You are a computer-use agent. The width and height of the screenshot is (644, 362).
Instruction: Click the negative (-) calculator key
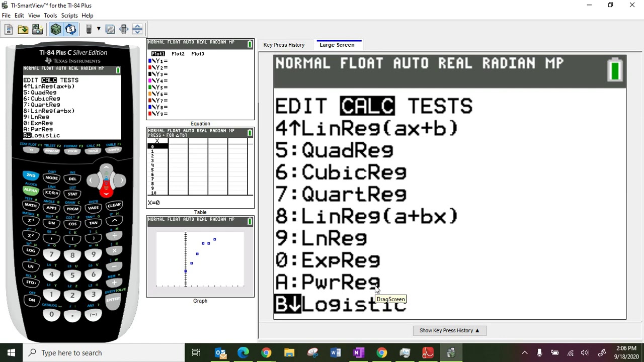pyautogui.click(x=93, y=315)
